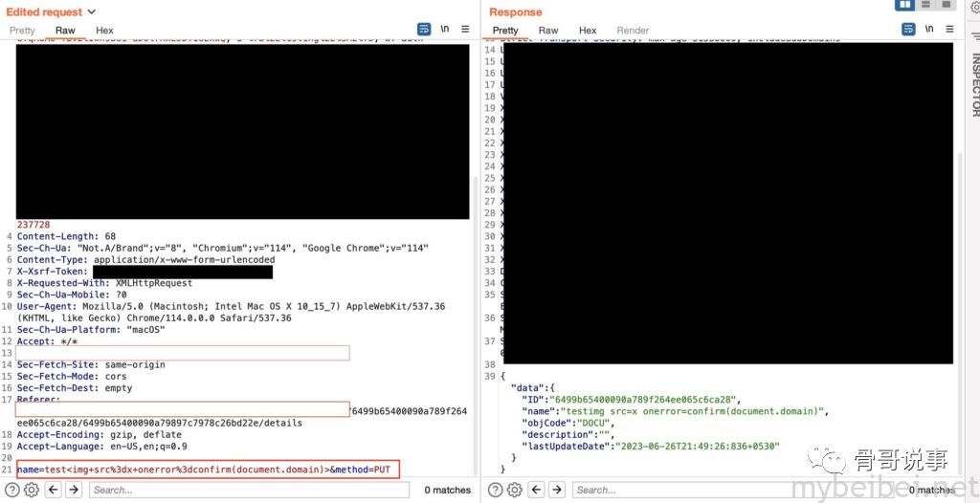Open response search help icon
The width and height of the screenshot is (980, 503).
496,490
